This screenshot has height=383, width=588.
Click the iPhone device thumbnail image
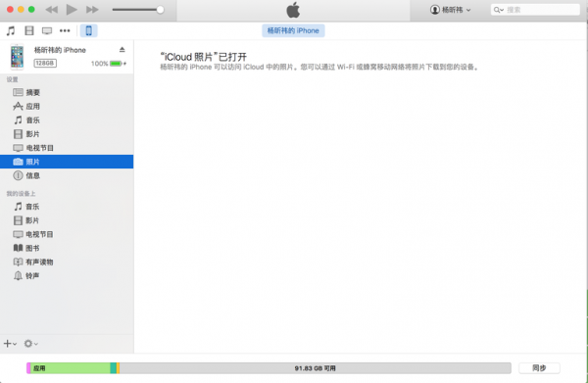[17, 57]
